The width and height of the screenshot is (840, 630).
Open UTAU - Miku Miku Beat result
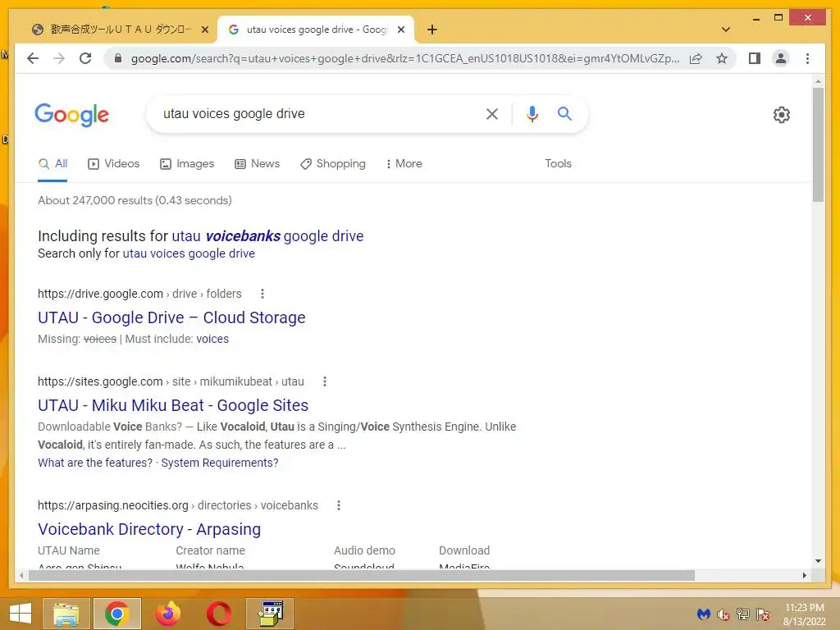[173, 405]
